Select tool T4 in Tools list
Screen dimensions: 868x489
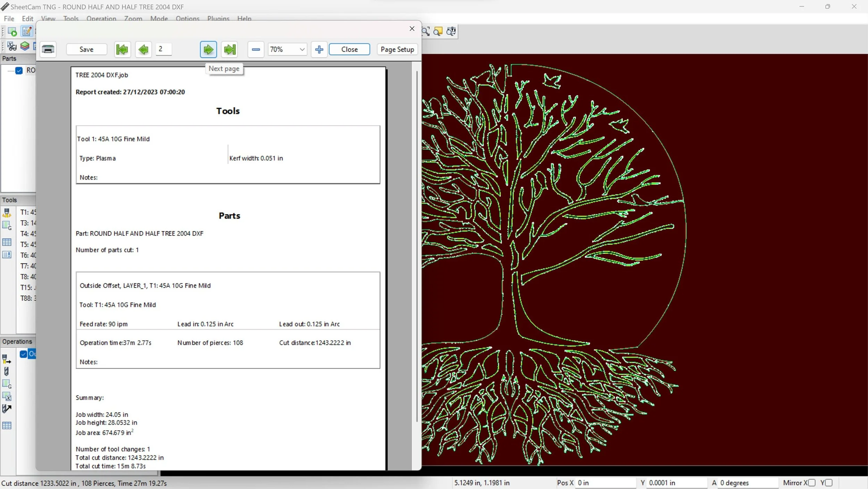coord(28,234)
